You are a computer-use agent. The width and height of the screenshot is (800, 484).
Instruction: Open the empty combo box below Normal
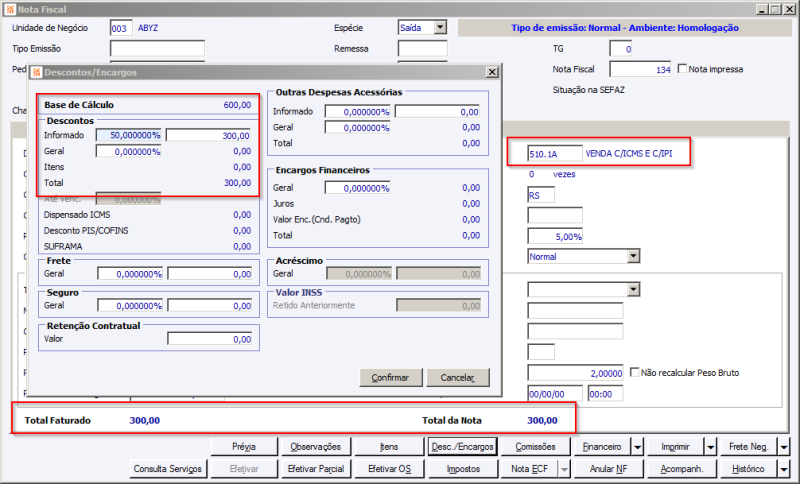[633, 290]
